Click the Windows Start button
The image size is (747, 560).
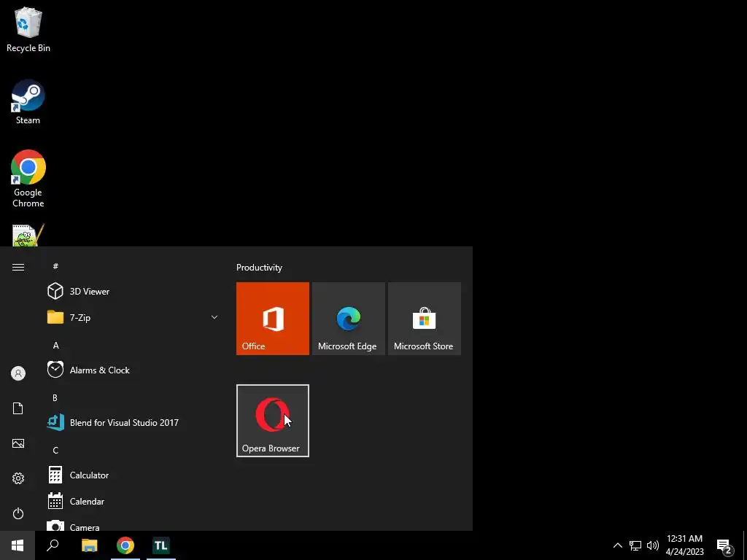pos(18,545)
